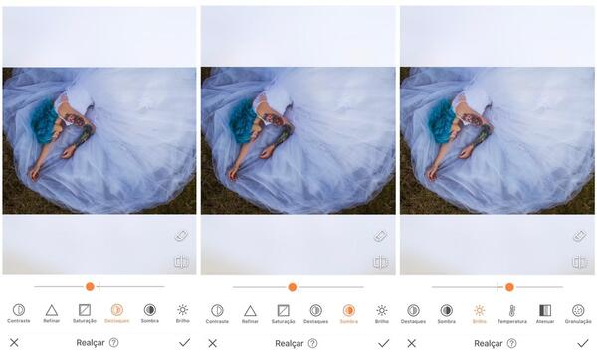Select Temperatura thermometer tool in right screenshot
The width and height of the screenshot is (597, 364).
coord(512,314)
